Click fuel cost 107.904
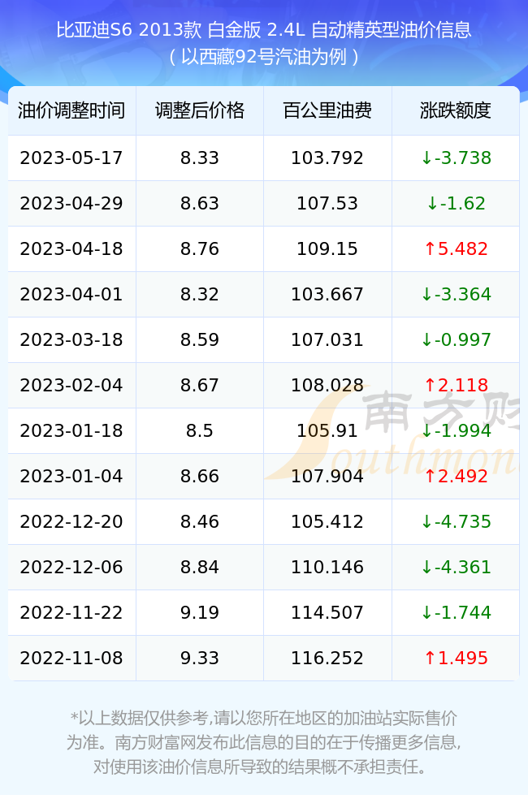528x812 pixels. tap(327, 477)
